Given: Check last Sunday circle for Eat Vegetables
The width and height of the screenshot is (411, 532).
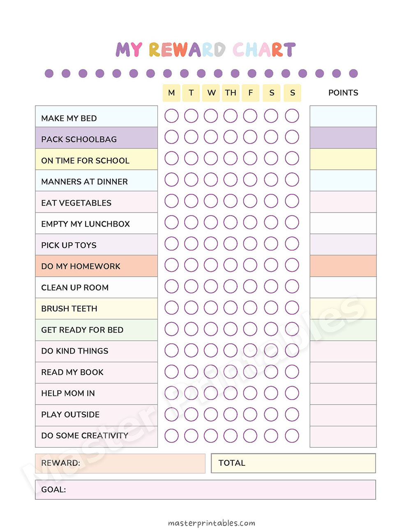Looking at the screenshot, I should coord(292,201).
